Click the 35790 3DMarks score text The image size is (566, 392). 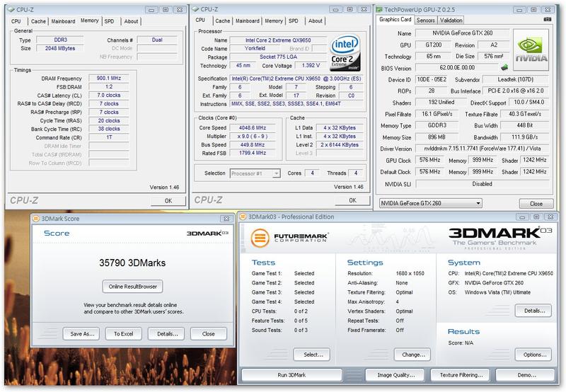click(132, 263)
